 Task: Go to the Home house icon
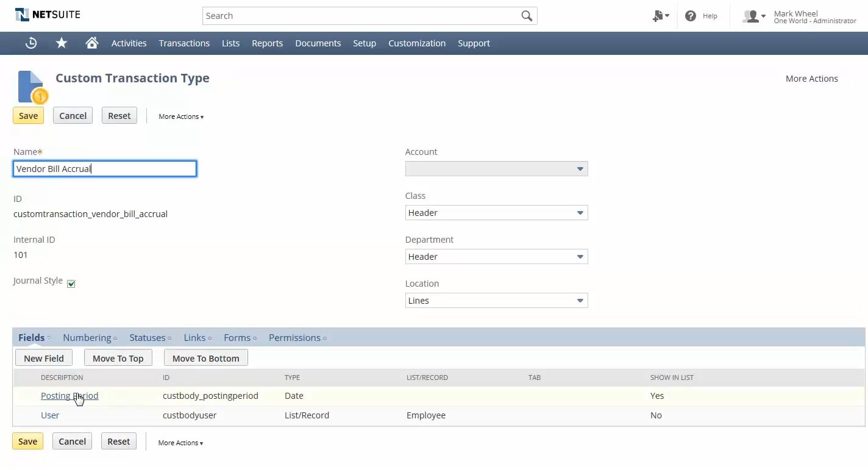pos(92,43)
